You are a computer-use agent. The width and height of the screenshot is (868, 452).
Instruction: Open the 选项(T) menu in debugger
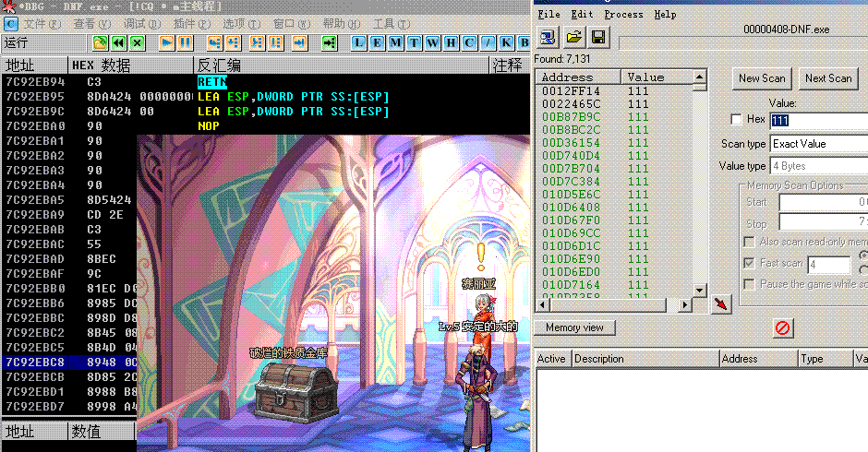click(x=241, y=24)
